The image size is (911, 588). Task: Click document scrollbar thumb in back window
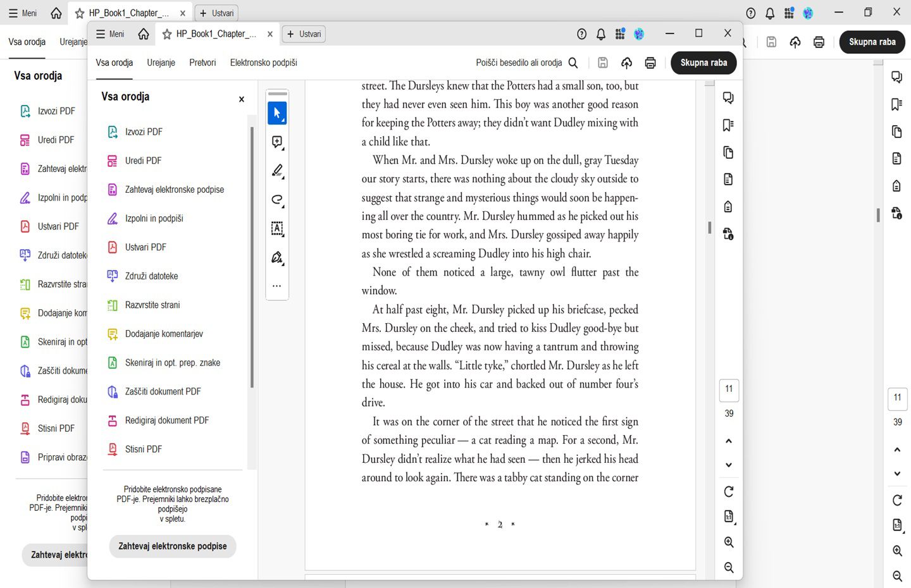pos(878,215)
